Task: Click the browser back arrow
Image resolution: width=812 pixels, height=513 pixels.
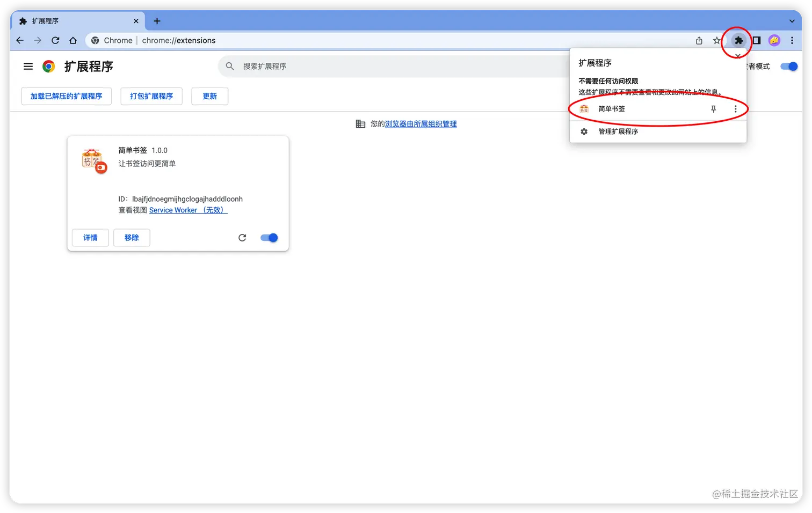Action: pos(20,40)
